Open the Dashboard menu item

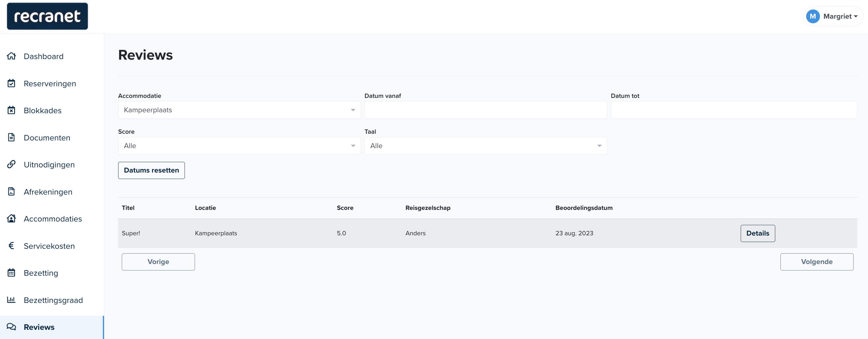point(52,56)
